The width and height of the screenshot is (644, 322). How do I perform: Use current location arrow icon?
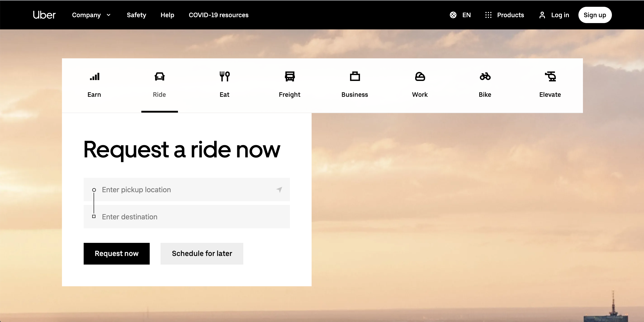pos(279,189)
